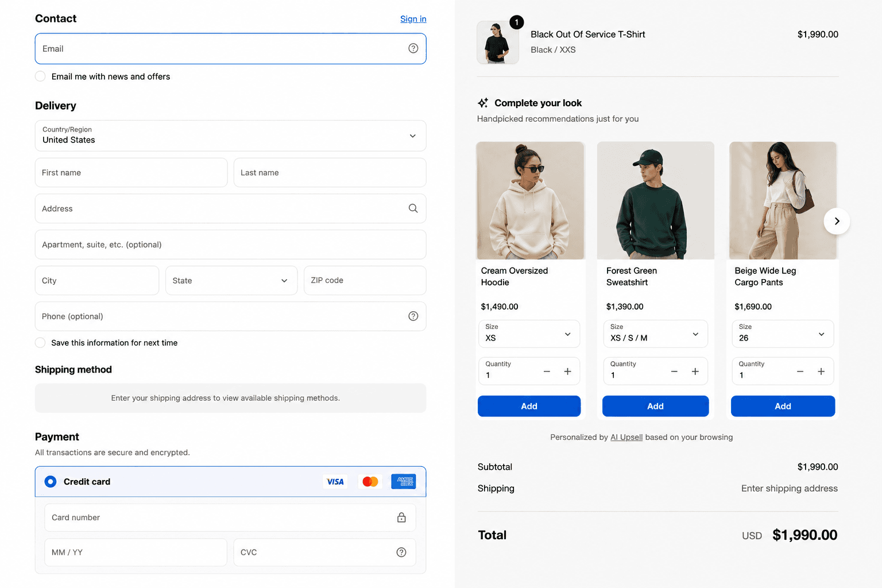Click the Enter shipping address text
This screenshot has width=882, height=588.
tap(790, 489)
